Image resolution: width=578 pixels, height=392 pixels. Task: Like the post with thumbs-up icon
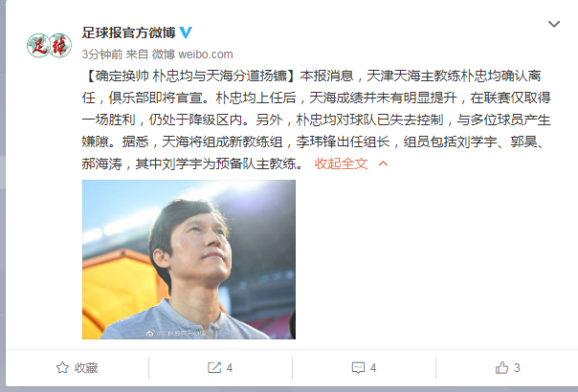(501, 367)
